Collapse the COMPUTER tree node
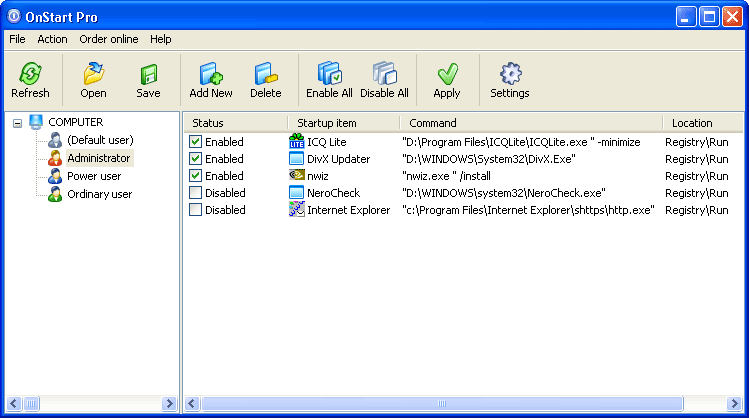 pos(17,123)
